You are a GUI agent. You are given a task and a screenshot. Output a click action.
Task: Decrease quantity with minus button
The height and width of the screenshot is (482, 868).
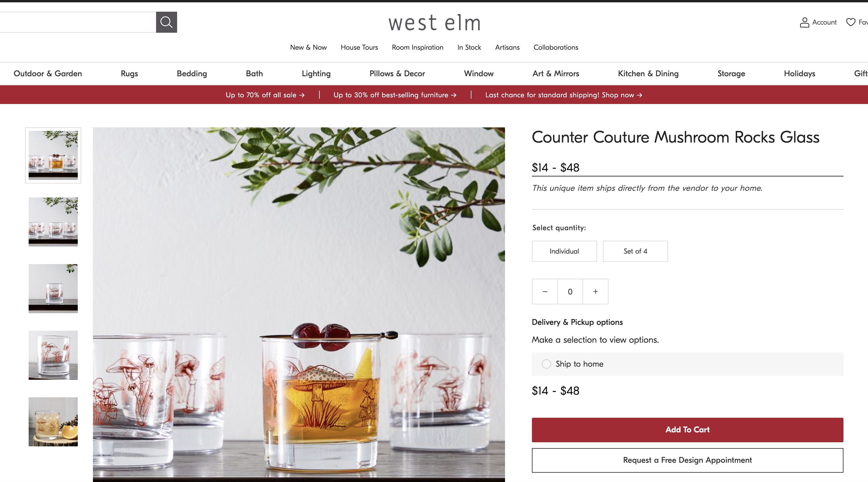click(x=545, y=291)
